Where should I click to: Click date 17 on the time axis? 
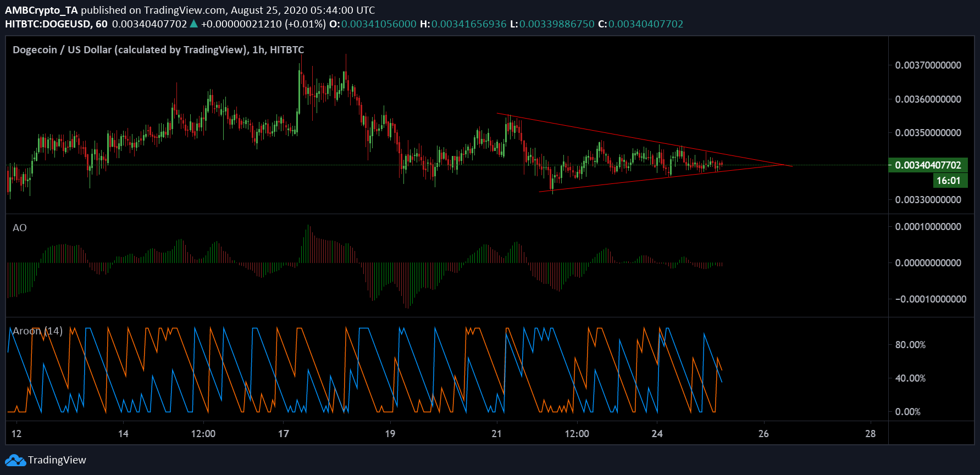(283, 434)
